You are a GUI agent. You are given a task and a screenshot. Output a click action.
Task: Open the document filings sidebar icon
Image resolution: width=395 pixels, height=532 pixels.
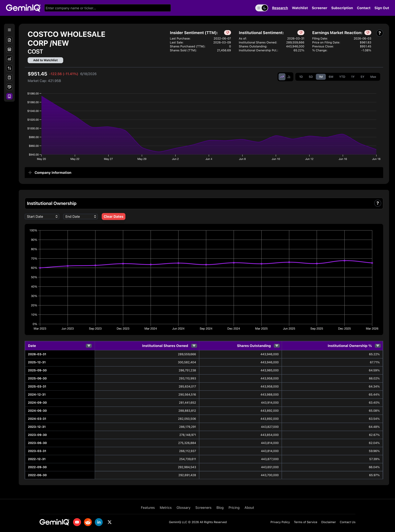pyautogui.click(x=9, y=40)
